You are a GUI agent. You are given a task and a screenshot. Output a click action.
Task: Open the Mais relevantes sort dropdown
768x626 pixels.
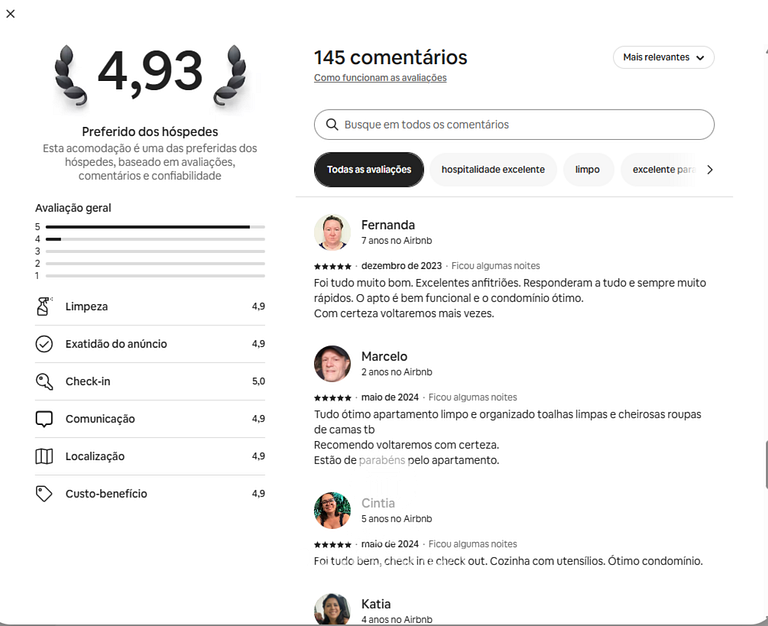(x=663, y=58)
